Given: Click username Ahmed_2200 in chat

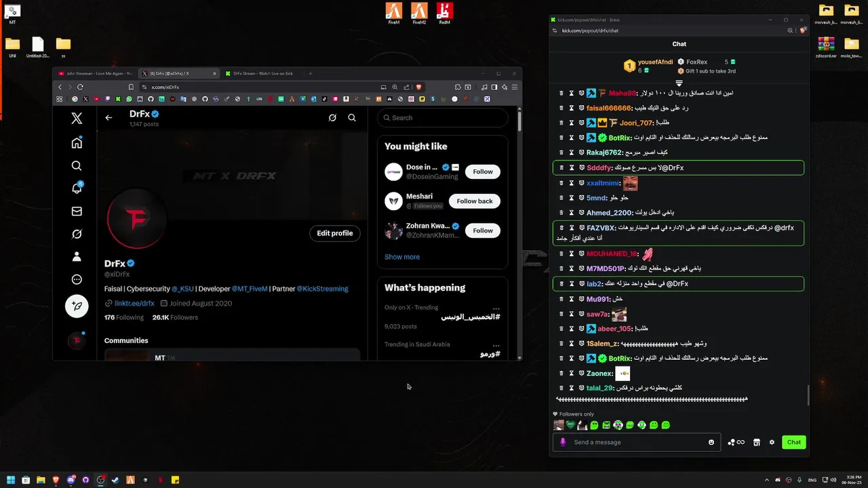Looking at the screenshot, I should point(610,213).
